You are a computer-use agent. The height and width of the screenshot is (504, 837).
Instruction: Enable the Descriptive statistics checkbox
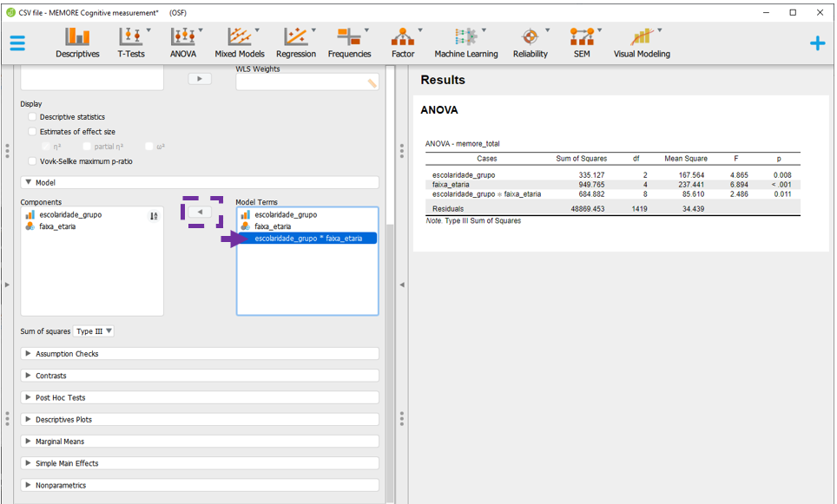[33, 117]
